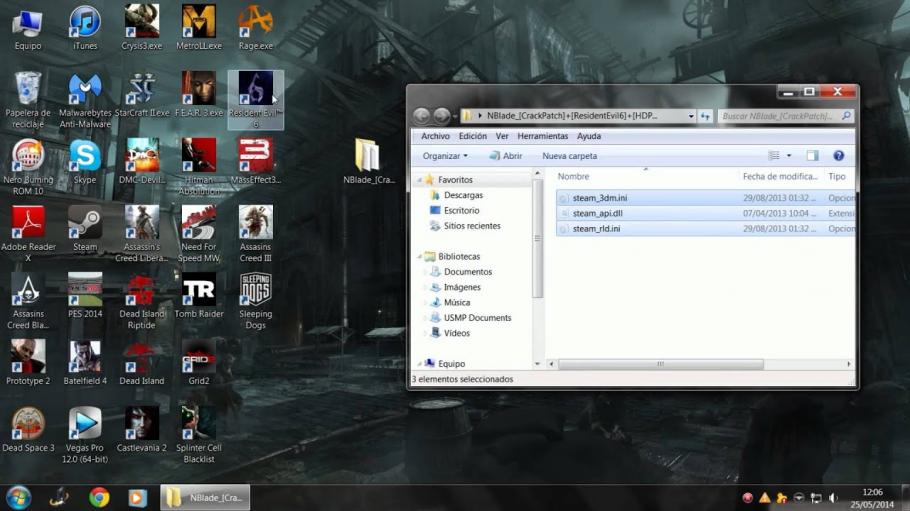Collapse the Bibliotecas tree section

(x=420, y=257)
